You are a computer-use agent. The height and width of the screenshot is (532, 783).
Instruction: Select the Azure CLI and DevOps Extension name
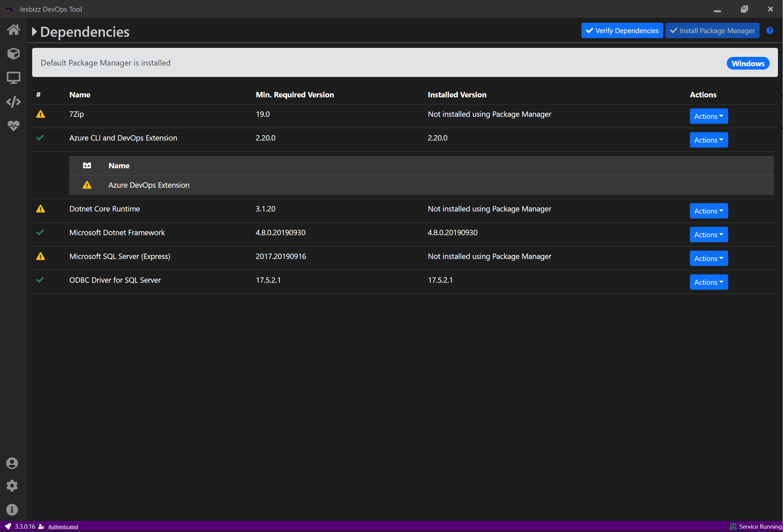(x=123, y=138)
